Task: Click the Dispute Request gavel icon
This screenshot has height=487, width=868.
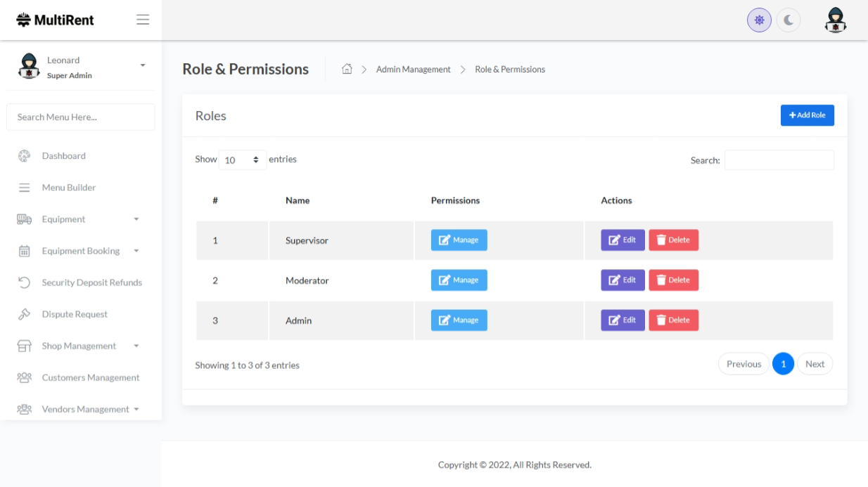Action: click(x=24, y=314)
